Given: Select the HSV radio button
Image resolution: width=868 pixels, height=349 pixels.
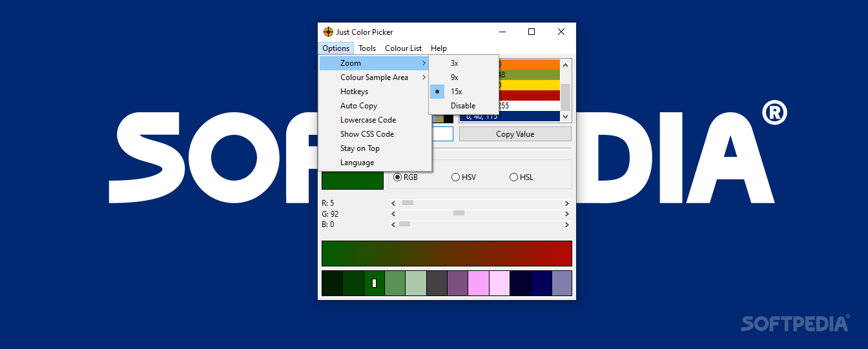Looking at the screenshot, I should (x=464, y=177).
